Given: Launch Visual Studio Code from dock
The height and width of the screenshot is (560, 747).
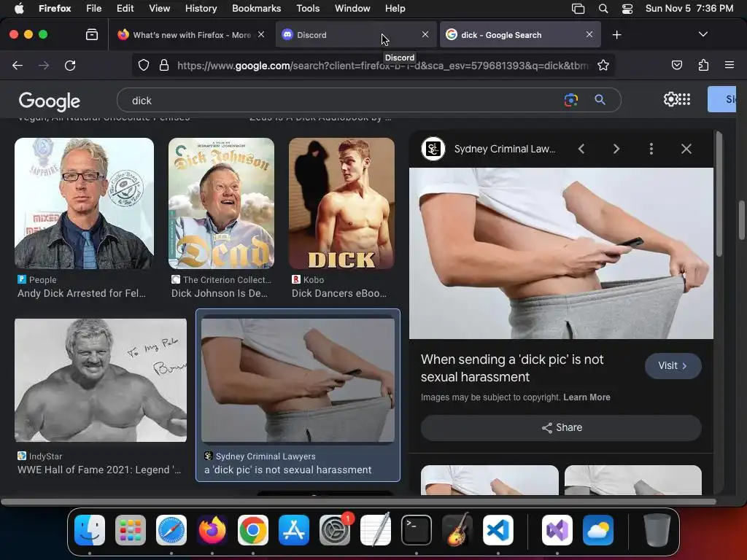Looking at the screenshot, I should (x=498, y=530).
